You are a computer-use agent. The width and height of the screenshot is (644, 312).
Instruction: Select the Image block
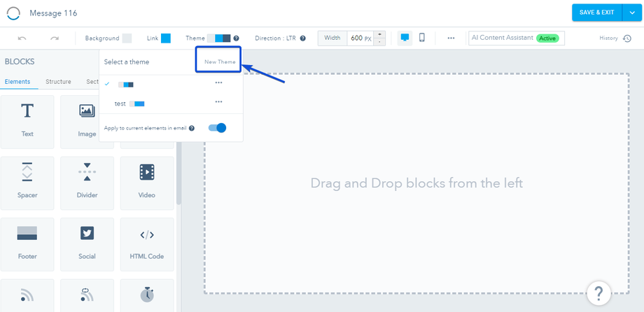tap(87, 122)
